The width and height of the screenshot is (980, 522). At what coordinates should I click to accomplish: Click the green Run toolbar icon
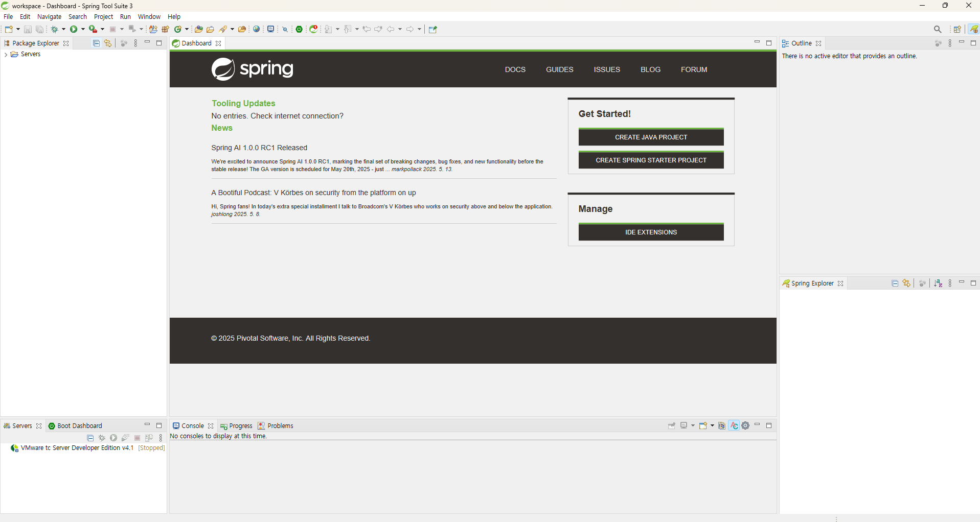[x=74, y=29]
